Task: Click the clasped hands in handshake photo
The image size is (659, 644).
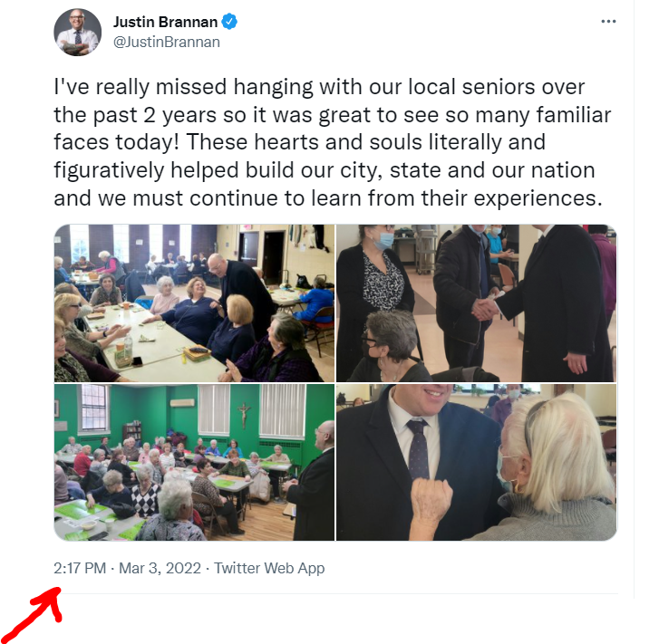Action: 485,308
